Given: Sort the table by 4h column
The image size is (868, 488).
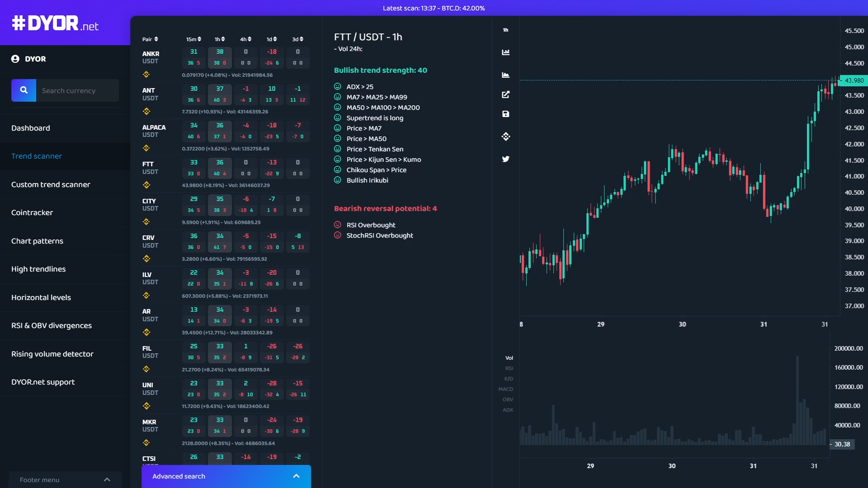Looking at the screenshot, I should point(245,39).
